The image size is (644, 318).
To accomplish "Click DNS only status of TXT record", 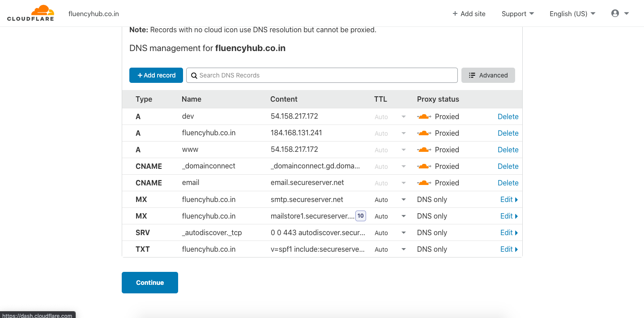I will [432, 249].
